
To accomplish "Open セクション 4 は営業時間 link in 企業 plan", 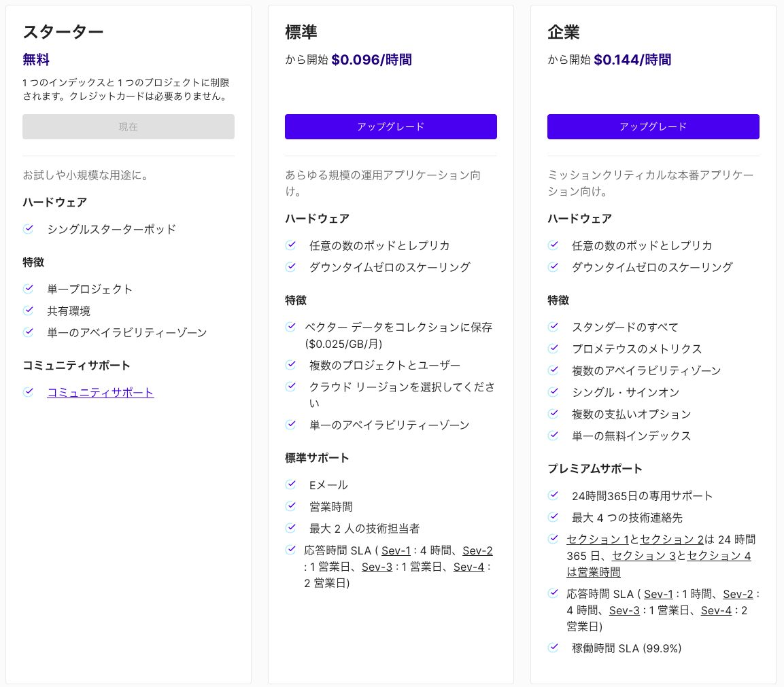I will point(658,564).
